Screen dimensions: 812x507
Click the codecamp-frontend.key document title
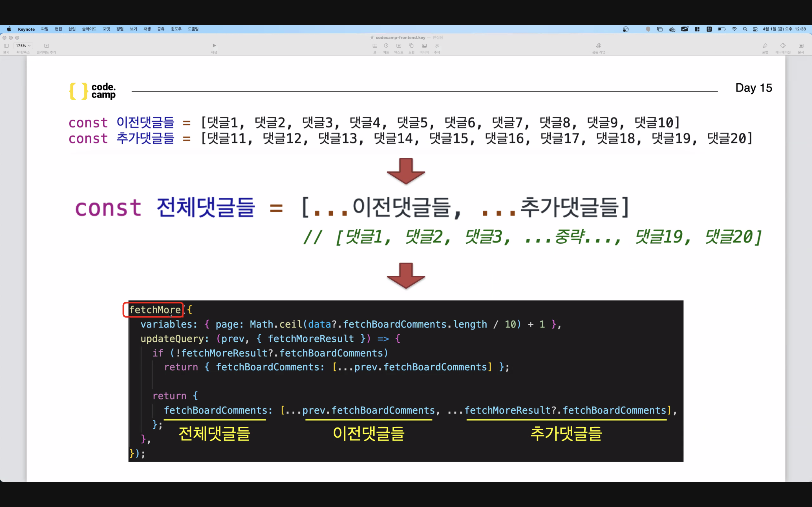pyautogui.click(x=400, y=37)
